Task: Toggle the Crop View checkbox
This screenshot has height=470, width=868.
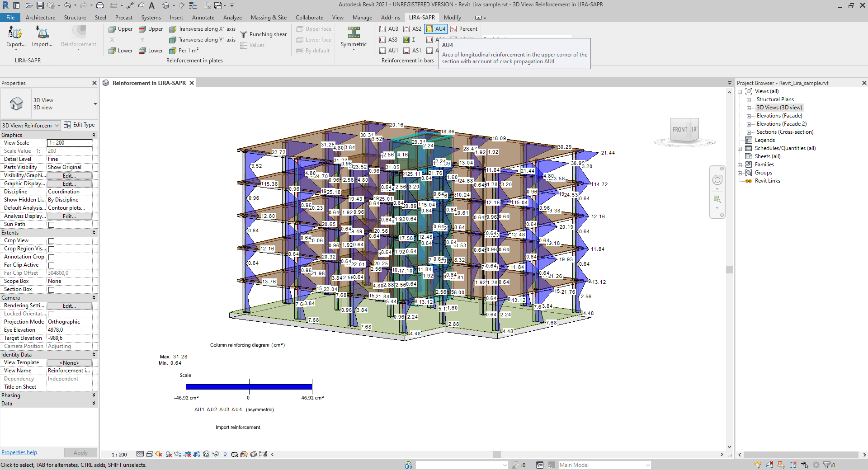Action: pos(52,241)
